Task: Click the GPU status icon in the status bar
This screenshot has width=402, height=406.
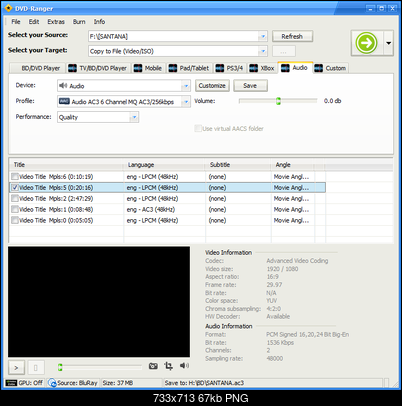Action: click(x=11, y=383)
